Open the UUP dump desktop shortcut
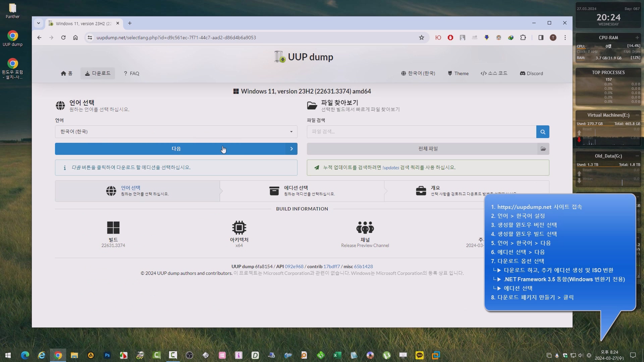Image resolution: width=644 pixels, height=362 pixels. pyautogui.click(x=12, y=39)
